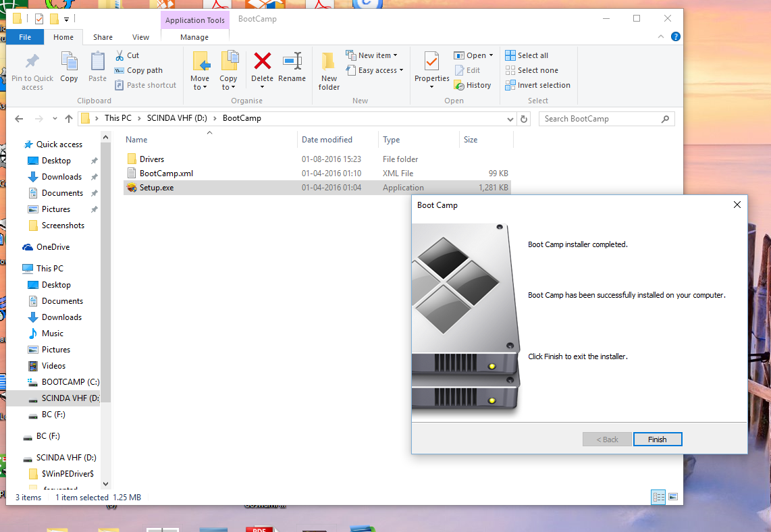Click This PC in address breadcrumb

[x=118, y=118]
